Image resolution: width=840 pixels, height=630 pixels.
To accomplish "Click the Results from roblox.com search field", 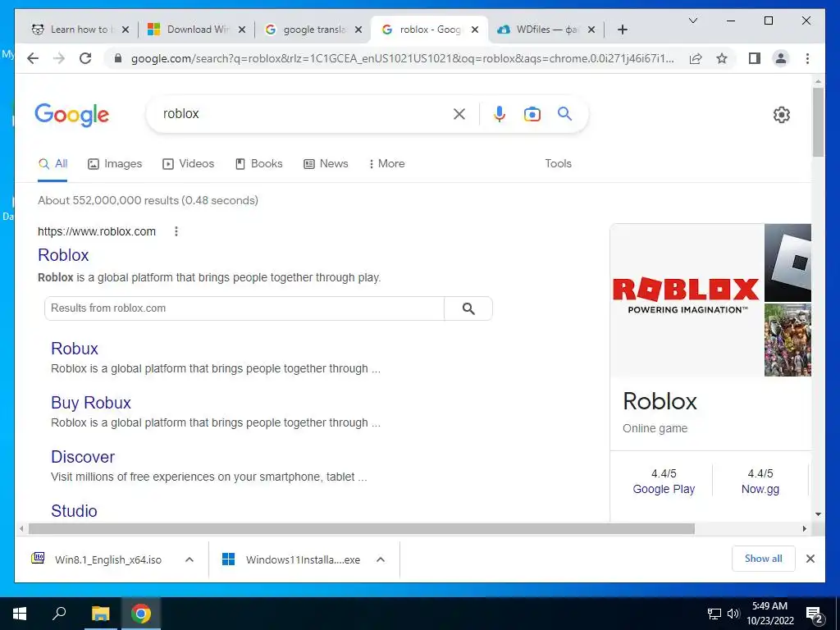I will (x=244, y=308).
